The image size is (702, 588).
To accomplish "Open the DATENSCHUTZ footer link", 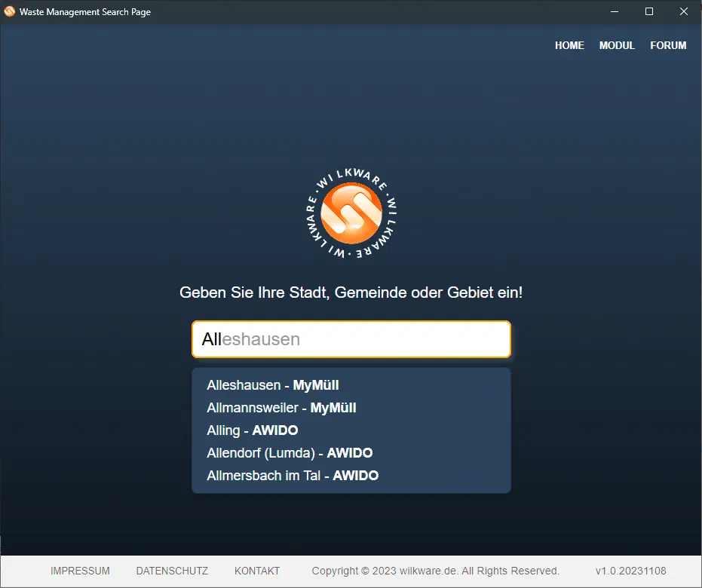I will (x=172, y=571).
